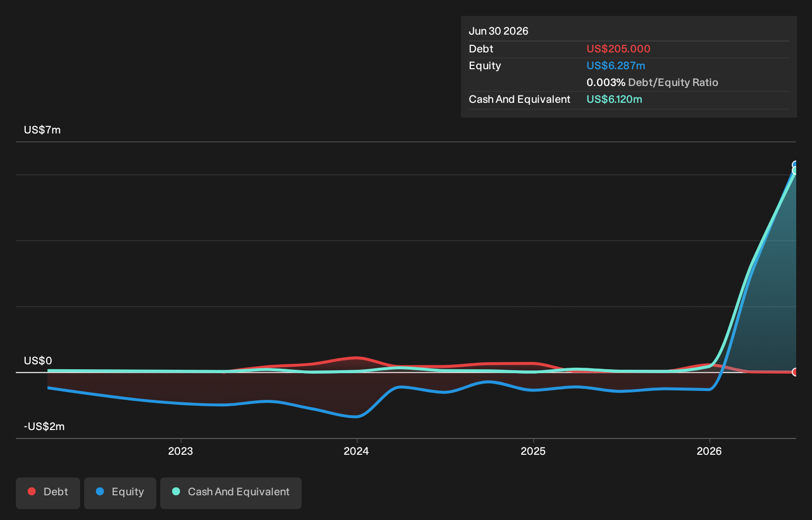Toggle the Debt series legend button
The height and width of the screenshot is (520, 812).
coord(48,493)
